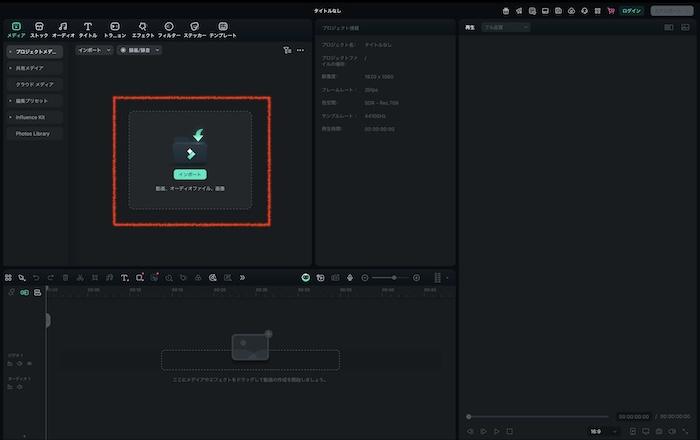This screenshot has width=700, height=440.
Task: Switch to the フィルター (Filters) tab
Action: click(x=169, y=29)
